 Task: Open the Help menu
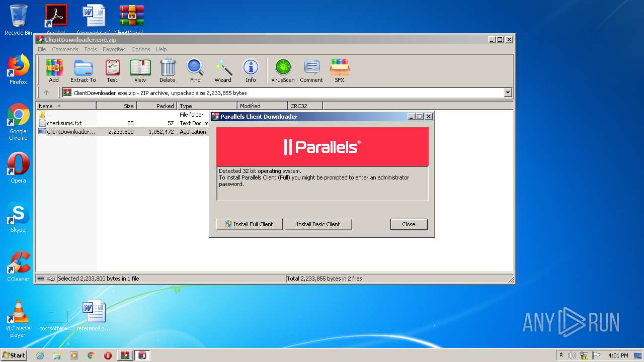[x=161, y=49]
